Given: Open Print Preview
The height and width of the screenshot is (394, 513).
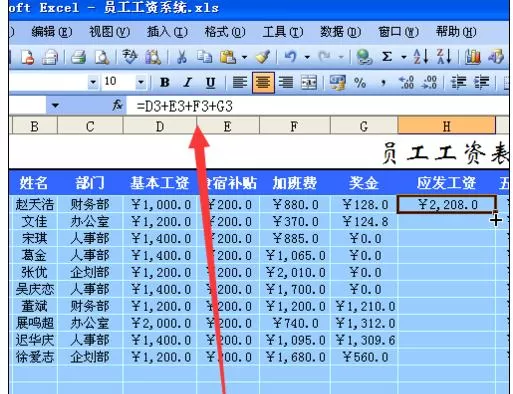Looking at the screenshot, I should pyautogui.click(x=102, y=57).
